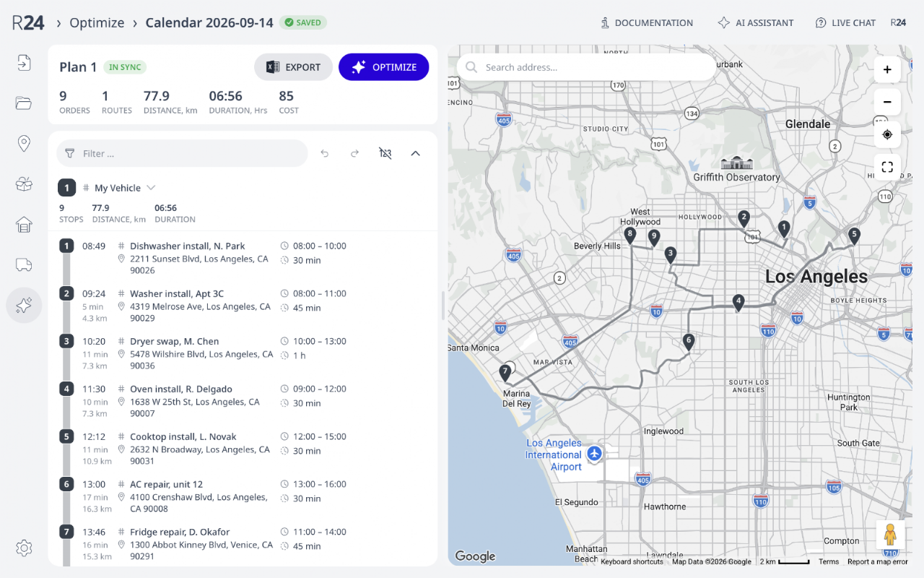Toggle the hide-route crossed icon
This screenshot has height=578, width=924.
385,153
